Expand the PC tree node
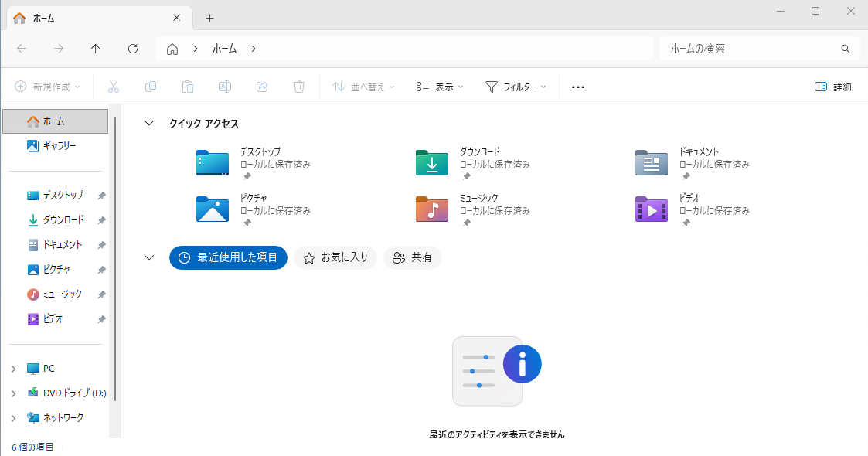Viewport: 868px width, 456px height. click(14, 369)
